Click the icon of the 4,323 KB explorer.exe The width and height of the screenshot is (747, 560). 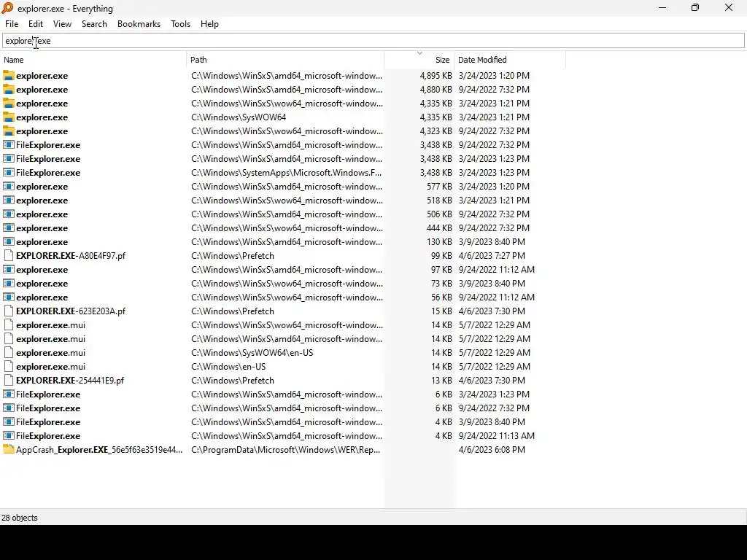9,131
